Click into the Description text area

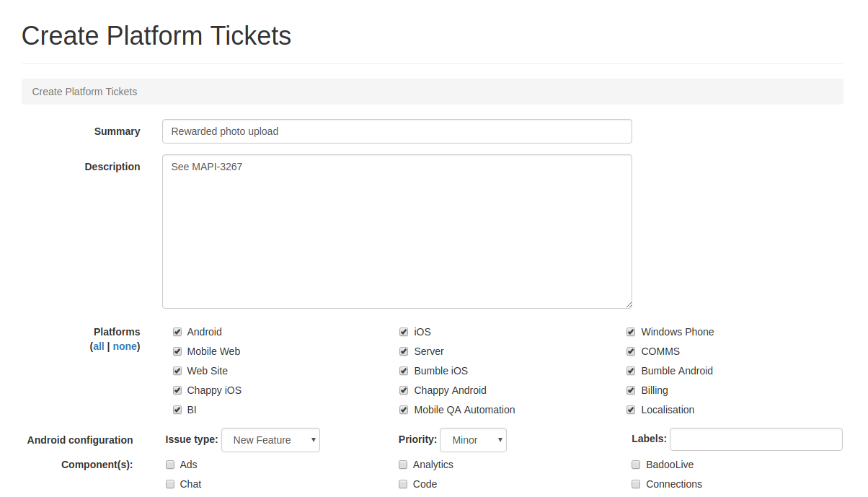pos(397,231)
